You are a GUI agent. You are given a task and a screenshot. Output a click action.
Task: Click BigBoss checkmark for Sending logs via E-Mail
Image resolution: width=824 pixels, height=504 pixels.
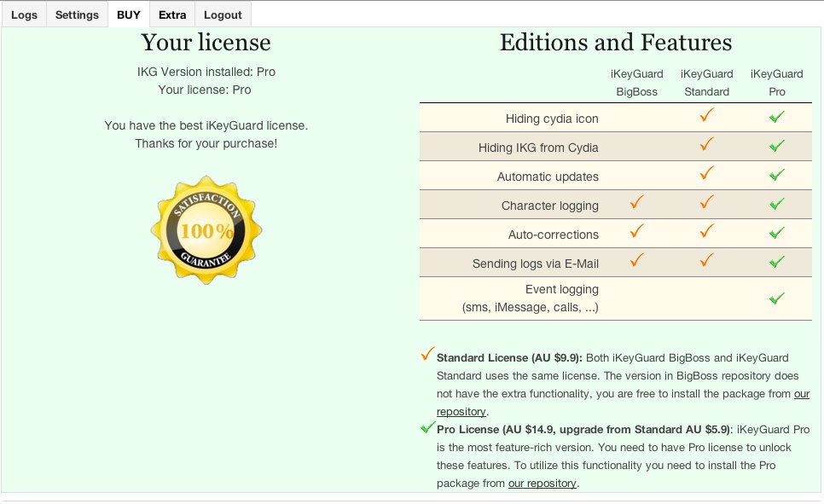(x=636, y=262)
